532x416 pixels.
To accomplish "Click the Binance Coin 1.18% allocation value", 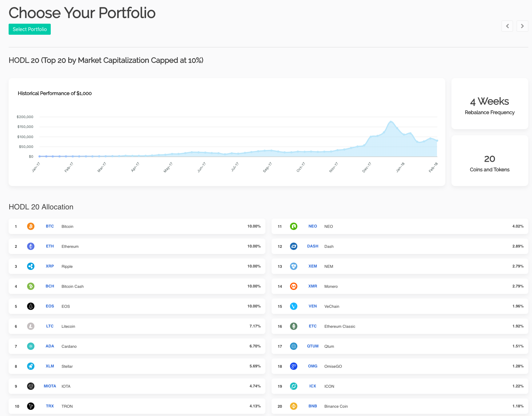I will pos(518,406).
